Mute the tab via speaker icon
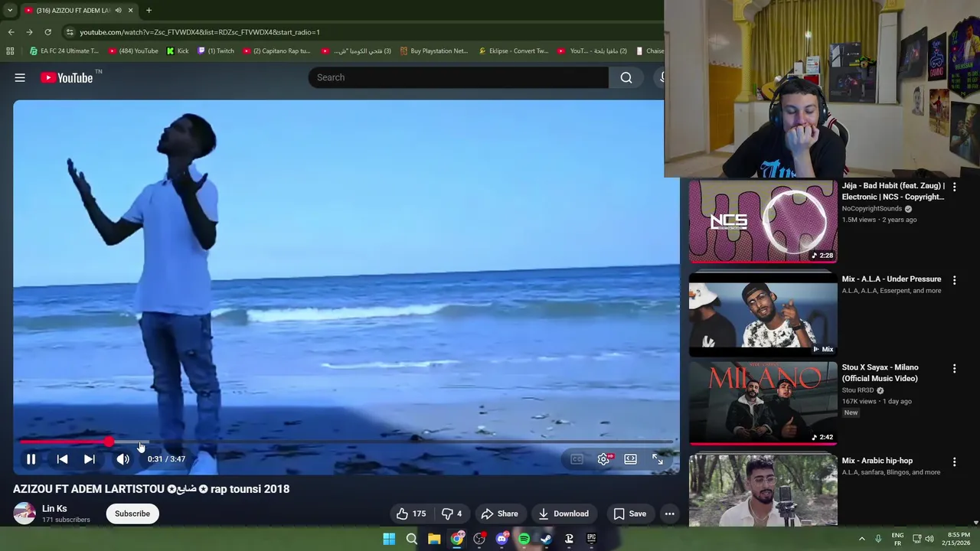This screenshot has width=980, height=551. pos(118,10)
